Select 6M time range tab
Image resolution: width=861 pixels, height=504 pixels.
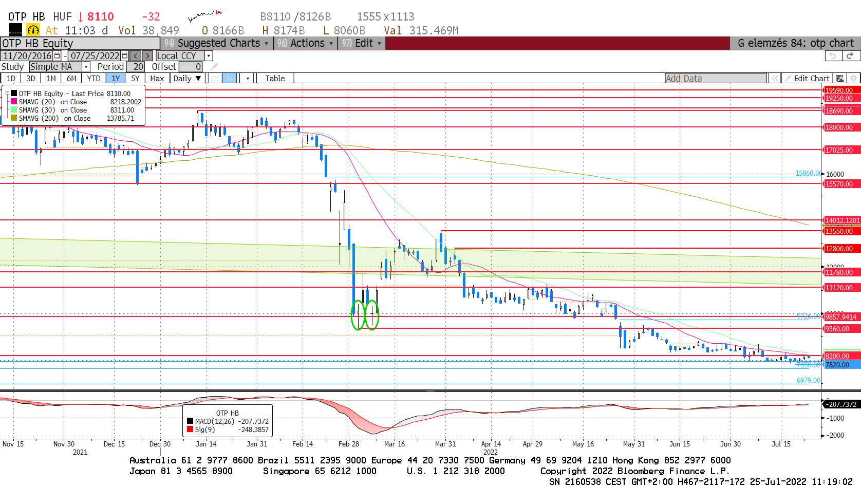[x=71, y=78]
